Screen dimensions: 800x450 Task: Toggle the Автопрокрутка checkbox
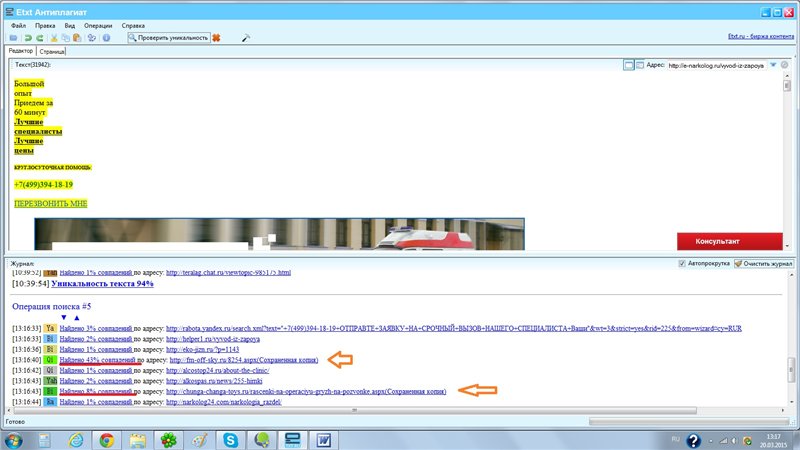click(x=683, y=263)
